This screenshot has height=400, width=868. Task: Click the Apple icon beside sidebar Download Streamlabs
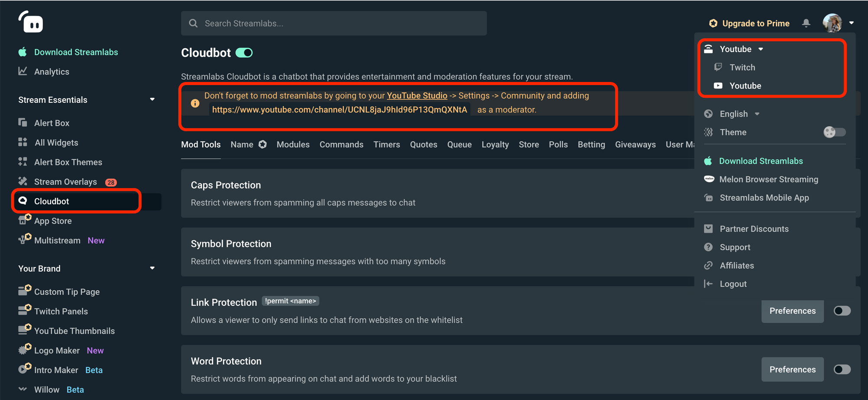point(23,52)
